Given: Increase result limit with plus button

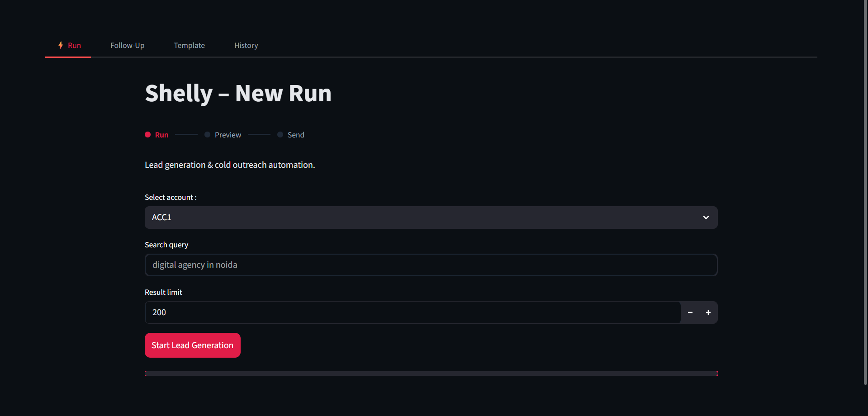Looking at the screenshot, I should pyautogui.click(x=708, y=312).
